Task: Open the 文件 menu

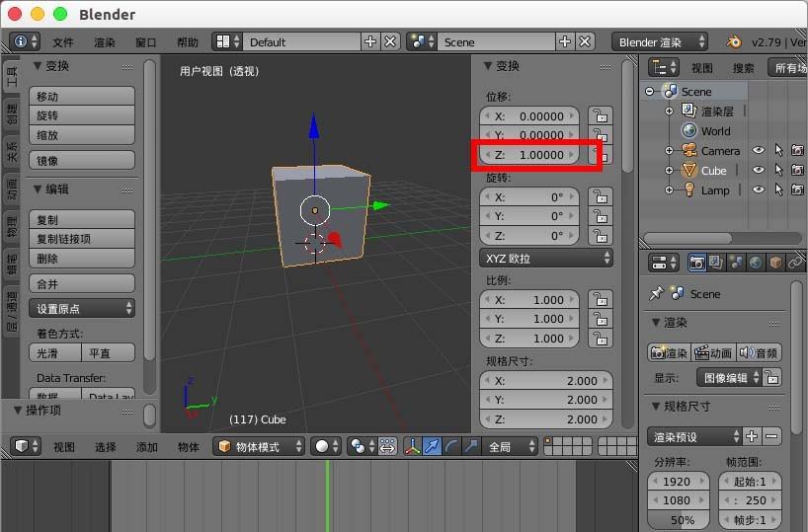Action: (63, 42)
